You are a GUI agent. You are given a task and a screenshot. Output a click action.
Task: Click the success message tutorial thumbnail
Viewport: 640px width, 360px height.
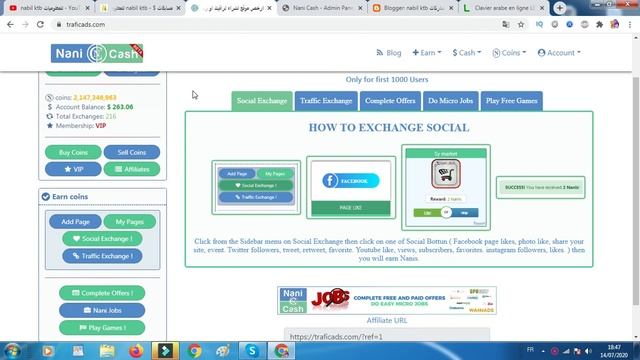(541, 187)
